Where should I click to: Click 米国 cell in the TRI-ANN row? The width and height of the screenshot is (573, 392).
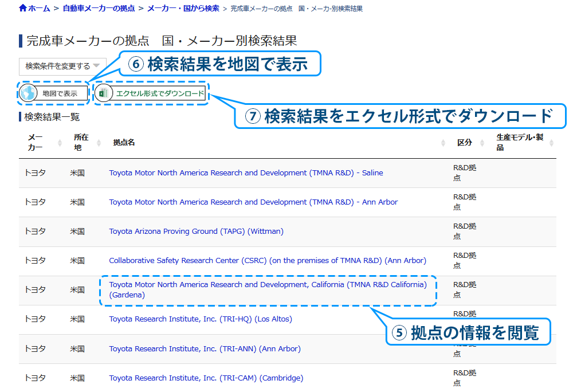[77, 349]
